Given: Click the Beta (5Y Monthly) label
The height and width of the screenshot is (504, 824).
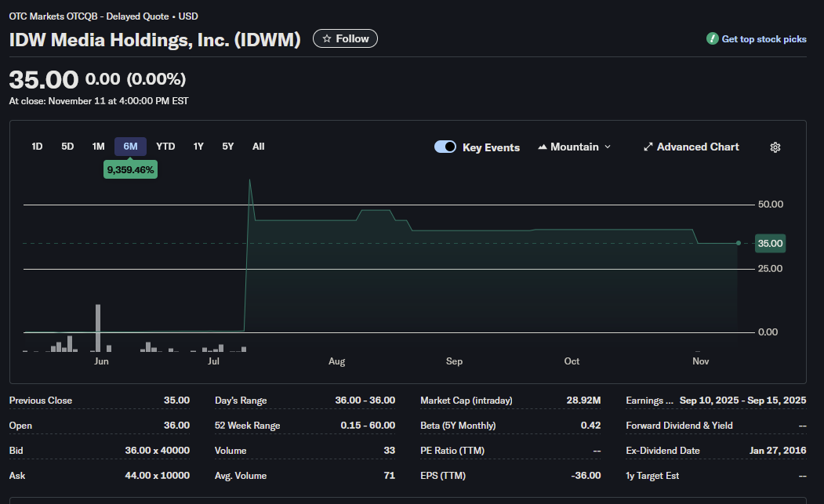Looking at the screenshot, I should pos(458,426).
